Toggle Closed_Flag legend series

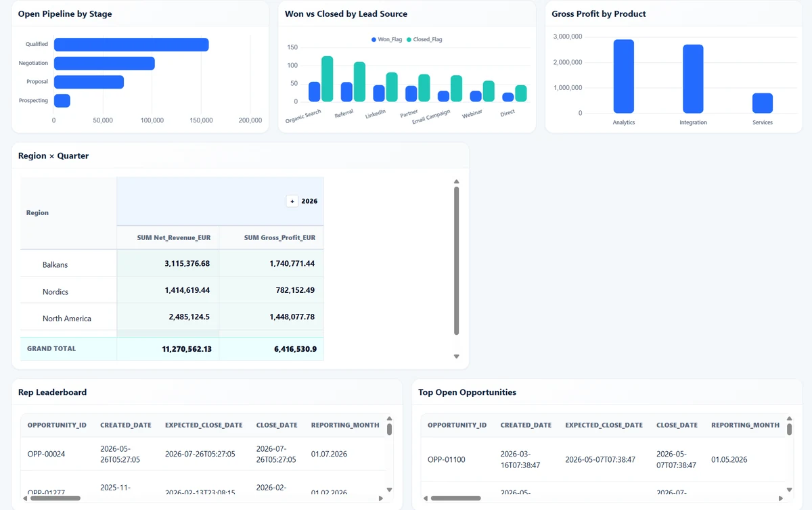click(424, 39)
